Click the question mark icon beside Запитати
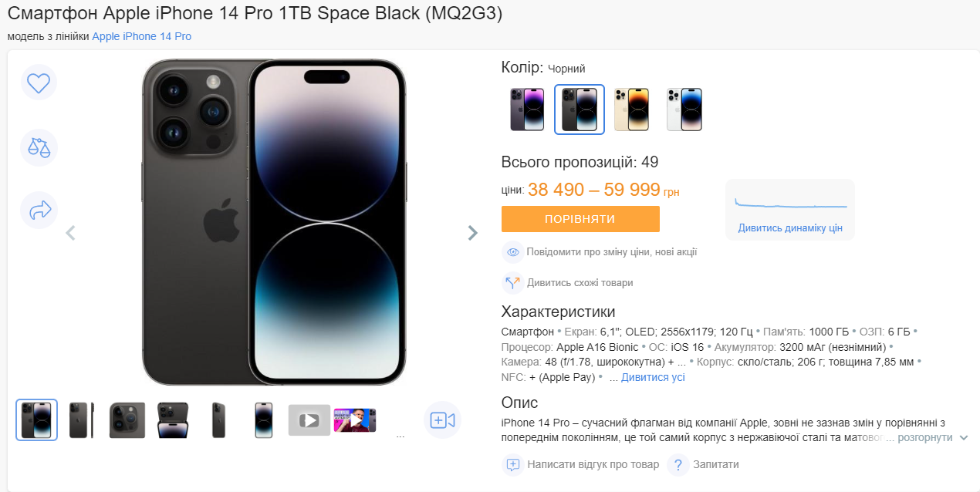The width and height of the screenshot is (980, 492). (x=678, y=465)
